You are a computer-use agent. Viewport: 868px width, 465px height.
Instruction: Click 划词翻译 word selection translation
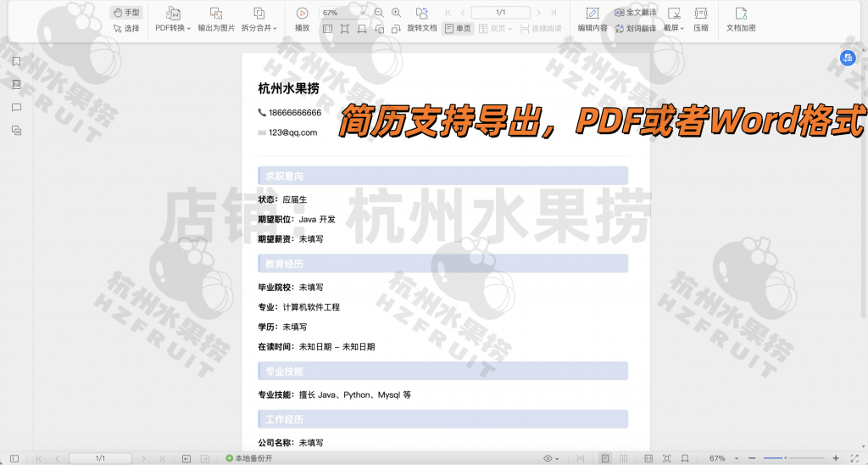(x=636, y=28)
